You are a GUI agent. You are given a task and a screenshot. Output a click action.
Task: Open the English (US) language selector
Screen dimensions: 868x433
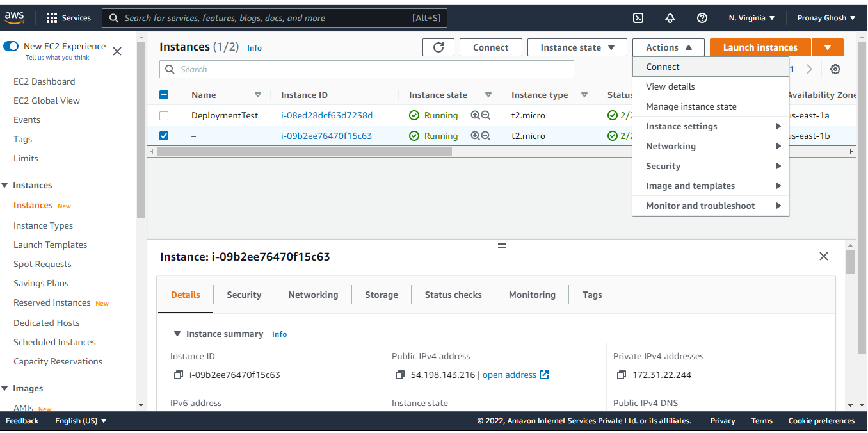point(81,421)
